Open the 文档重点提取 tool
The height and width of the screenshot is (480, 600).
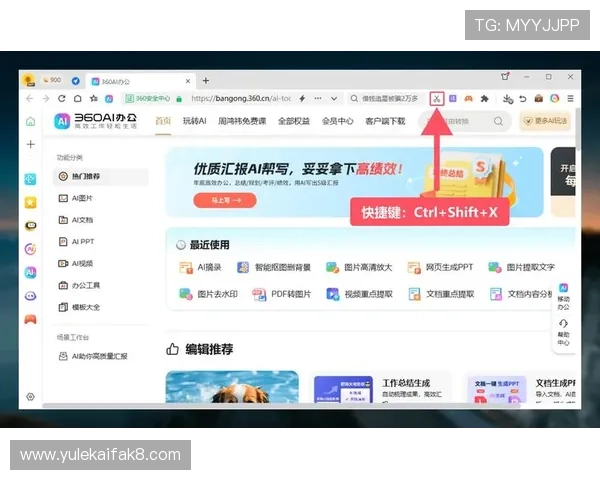point(441,294)
